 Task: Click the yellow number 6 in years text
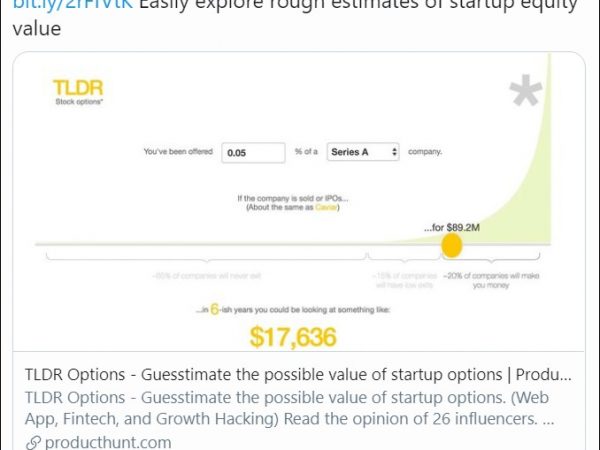pos(213,310)
